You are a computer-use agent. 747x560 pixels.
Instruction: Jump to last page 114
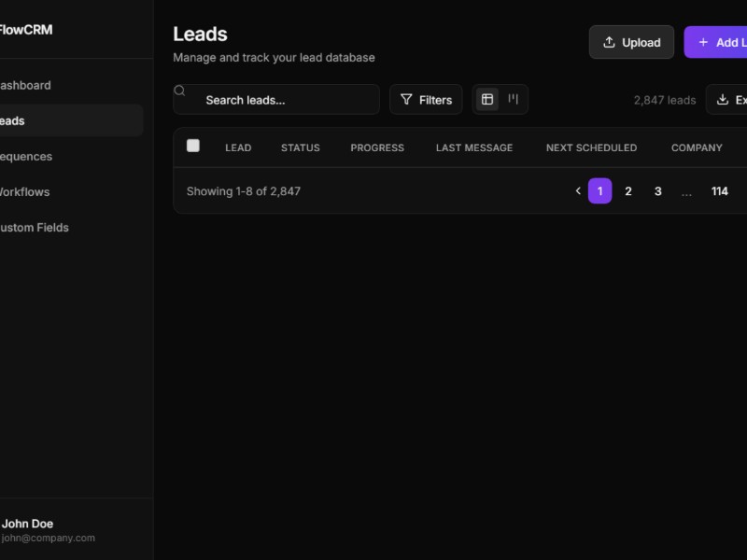click(719, 191)
